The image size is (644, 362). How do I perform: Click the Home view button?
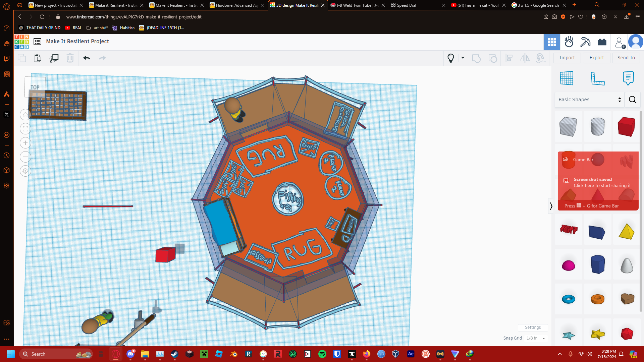coord(25,115)
